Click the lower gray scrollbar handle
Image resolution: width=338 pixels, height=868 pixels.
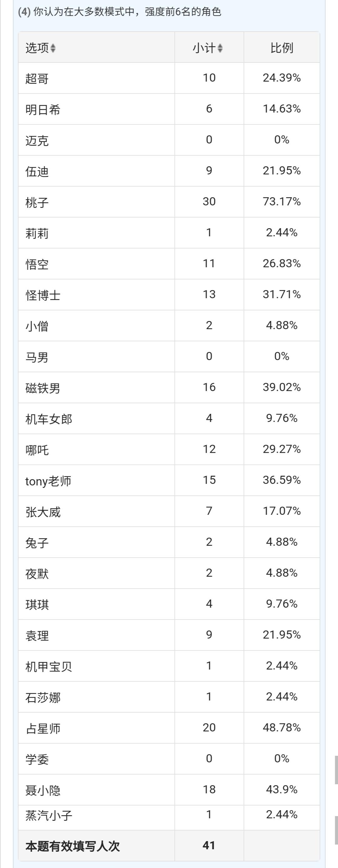tap(336, 830)
